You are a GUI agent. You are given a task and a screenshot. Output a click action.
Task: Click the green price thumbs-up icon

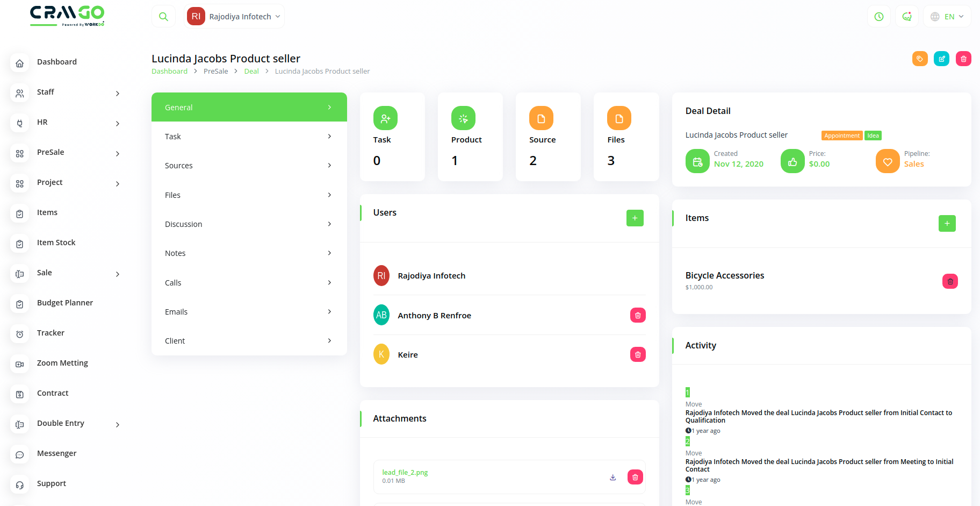[792, 161]
